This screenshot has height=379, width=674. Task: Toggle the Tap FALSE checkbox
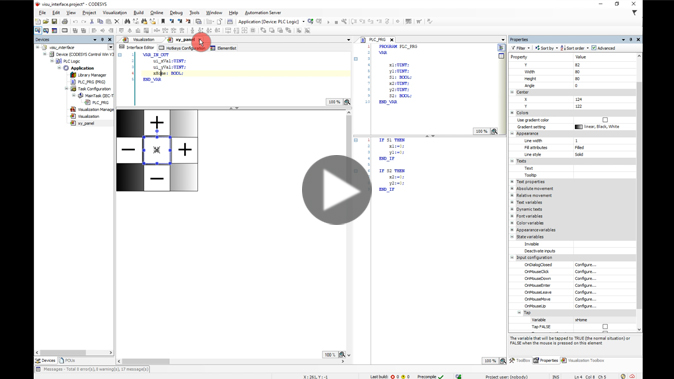[605, 327]
